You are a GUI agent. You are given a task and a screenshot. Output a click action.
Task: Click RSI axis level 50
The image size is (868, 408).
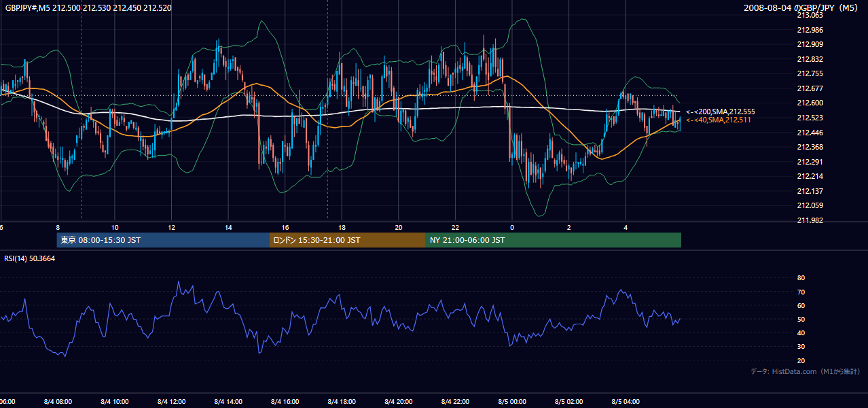(x=801, y=319)
